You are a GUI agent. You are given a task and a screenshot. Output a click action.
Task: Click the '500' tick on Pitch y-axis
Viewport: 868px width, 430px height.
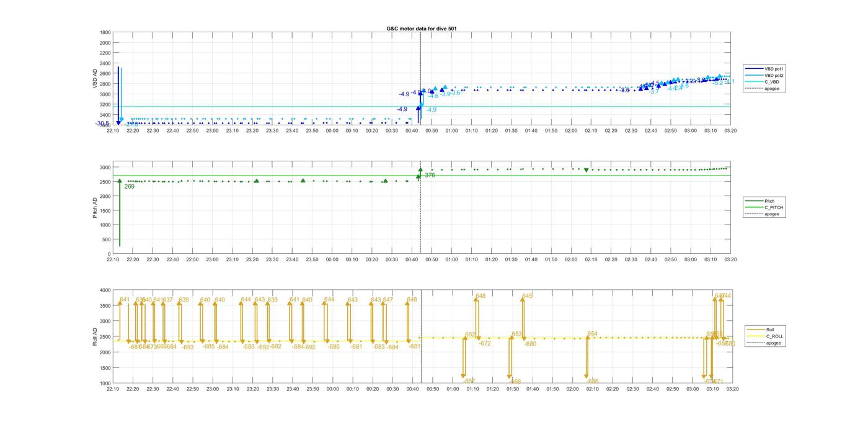(x=107, y=240)
